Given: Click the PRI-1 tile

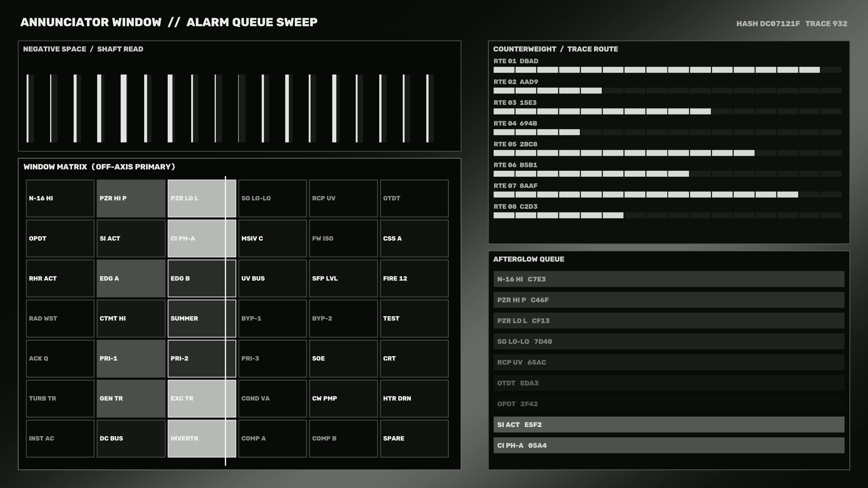Looking at the screenshot, I should coord(131,359).
